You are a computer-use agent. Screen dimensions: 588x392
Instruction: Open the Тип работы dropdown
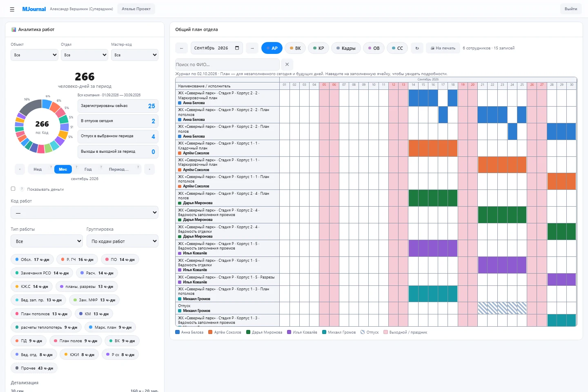tap(47, 241)
